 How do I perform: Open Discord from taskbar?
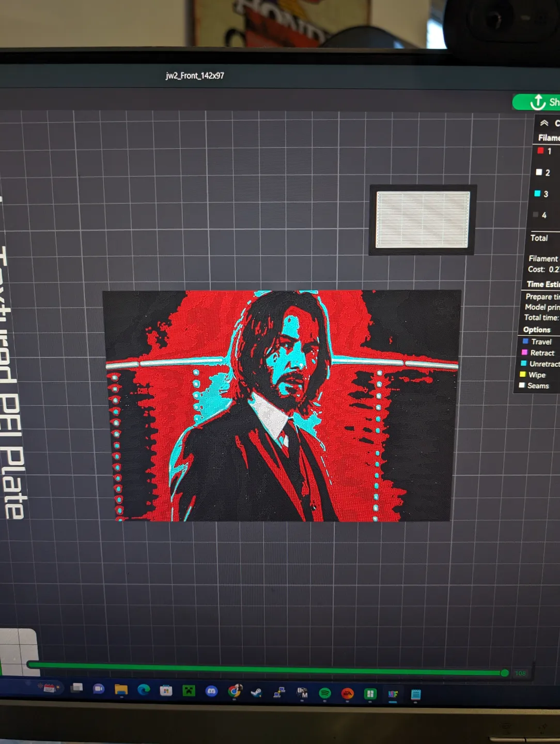[x=211, y=691]
